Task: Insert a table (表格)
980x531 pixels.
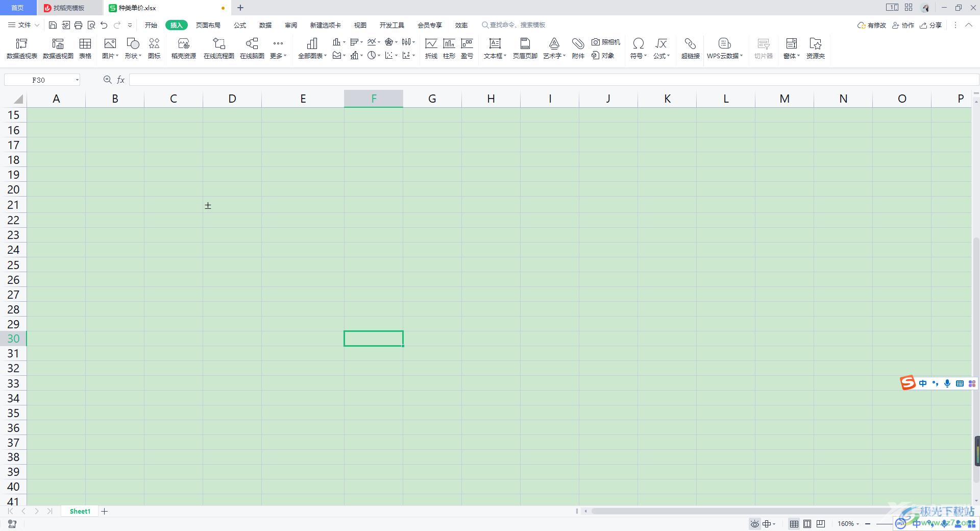Action: point(85,49)
